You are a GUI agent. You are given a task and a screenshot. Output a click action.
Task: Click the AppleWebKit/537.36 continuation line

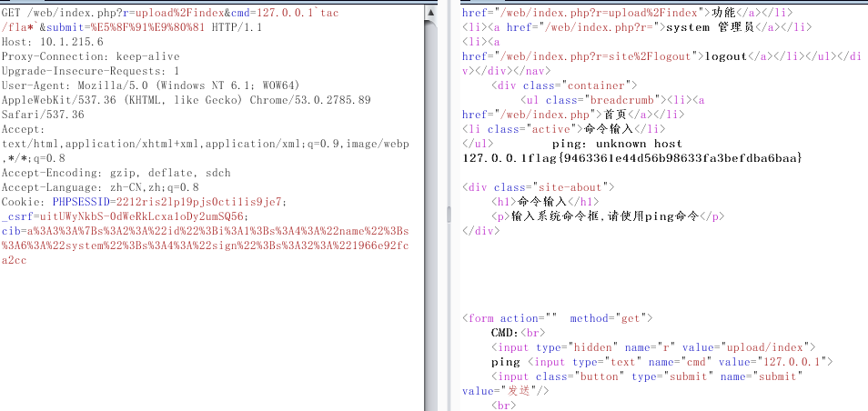point(186,100)
